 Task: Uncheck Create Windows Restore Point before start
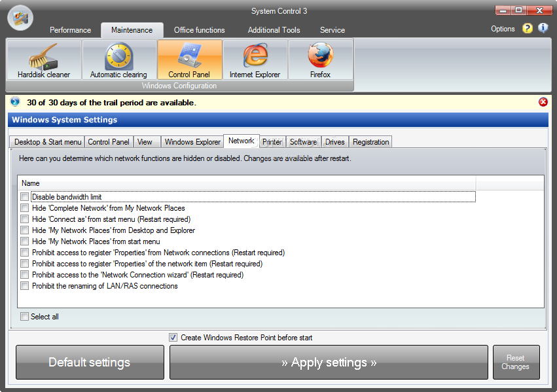click(x=173, y=337)
